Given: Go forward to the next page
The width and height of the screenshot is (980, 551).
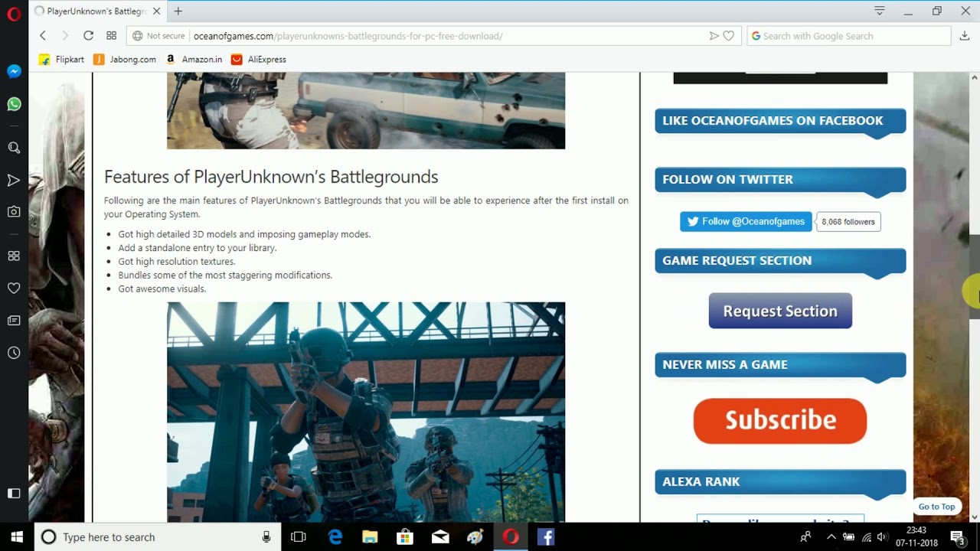Looking at the screenshot, I should (x=65, y=36).
